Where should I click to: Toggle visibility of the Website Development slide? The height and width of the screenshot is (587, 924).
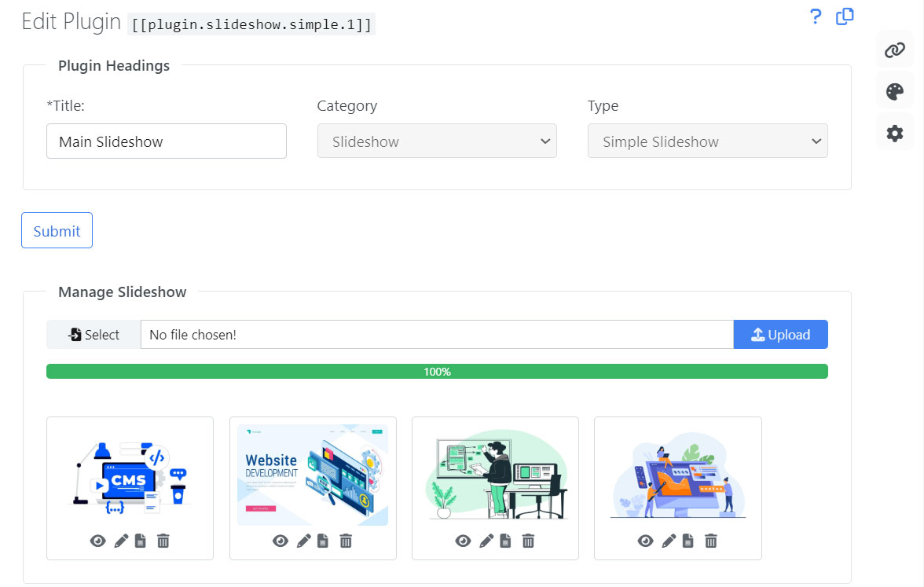pyautogui.click(x=280, y=541)
